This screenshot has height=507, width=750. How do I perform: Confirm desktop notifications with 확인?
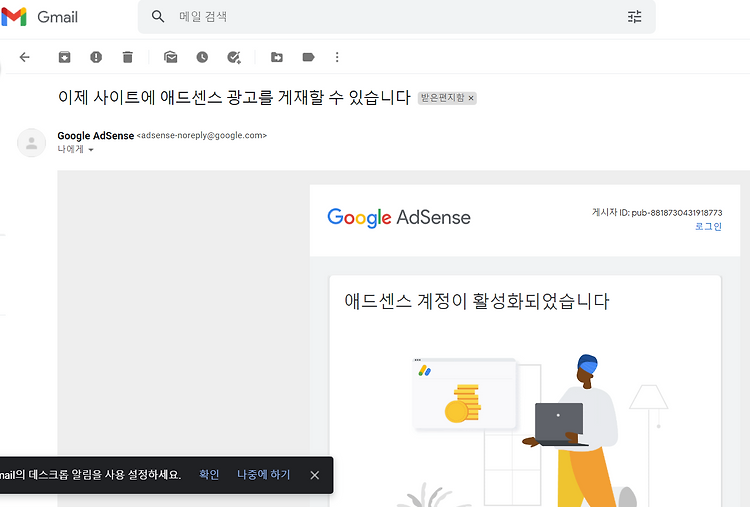point(209,474)
